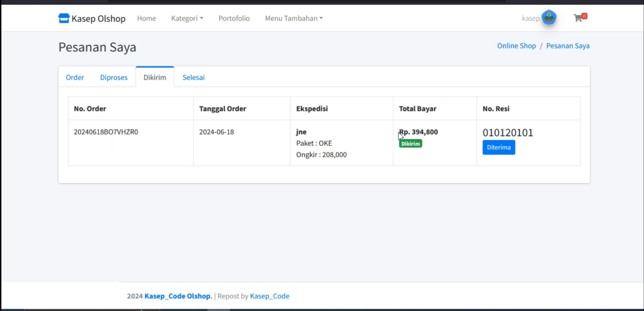Image resolution: width=644 pixels, height=311 pixels.
Task: Click receipt number 010120101
Action: pos(508,133)
